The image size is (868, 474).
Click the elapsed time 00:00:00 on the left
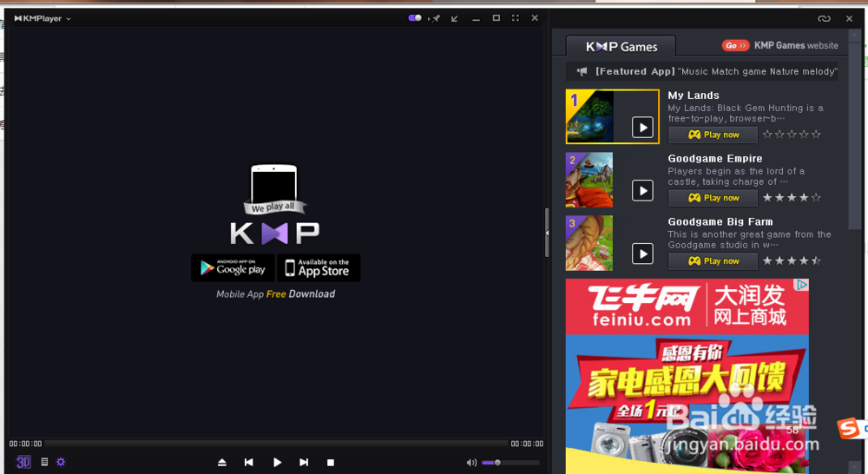pyautogui.click(x=25, y=444)
